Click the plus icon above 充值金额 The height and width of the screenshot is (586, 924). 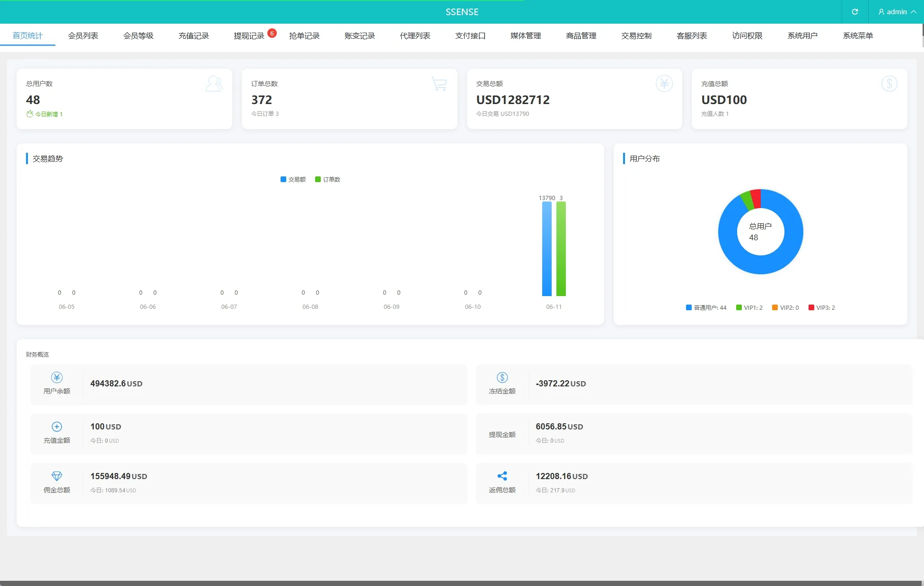57,427
